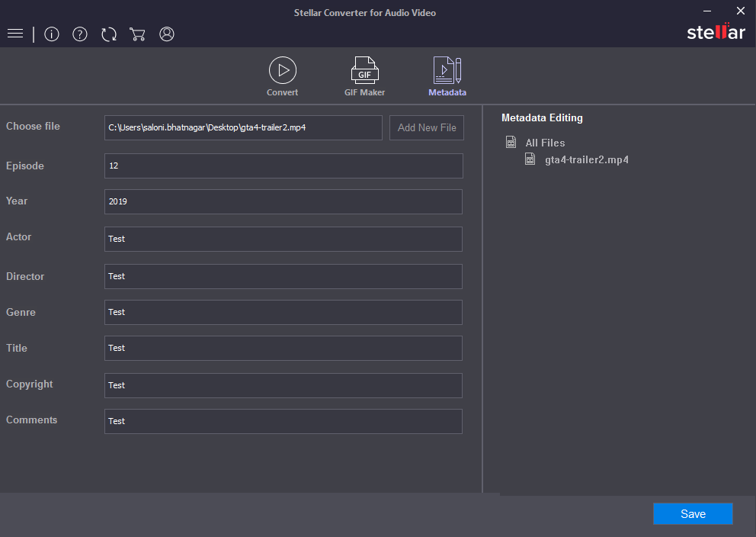Open the hamburger menu icon

point(15,34)
